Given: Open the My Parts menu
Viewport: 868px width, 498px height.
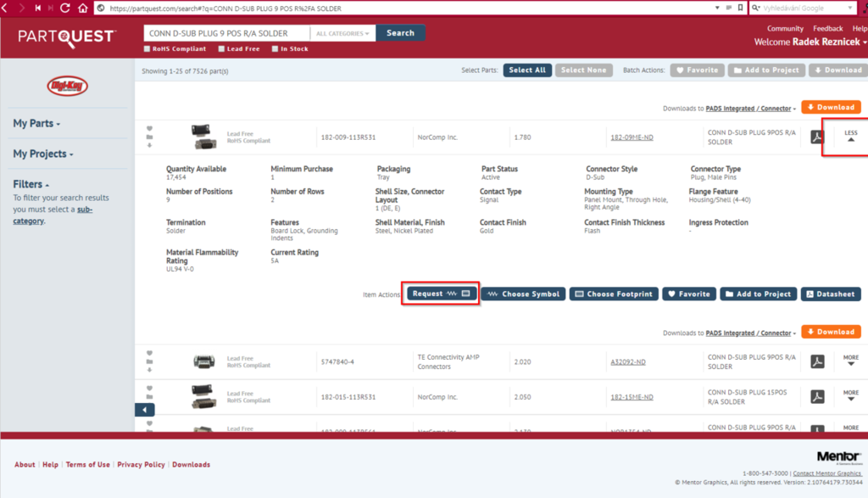Looking at the screenshot, I should point(36,124).
